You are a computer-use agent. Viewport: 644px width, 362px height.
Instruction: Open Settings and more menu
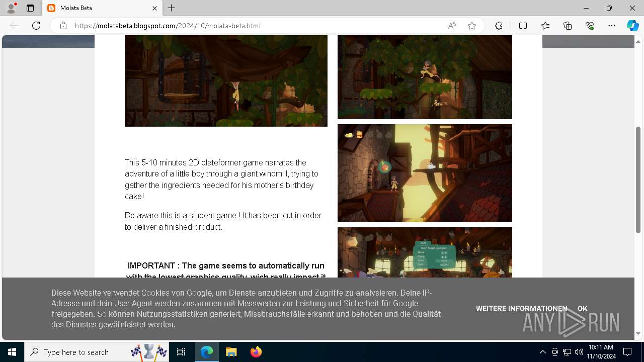click(x=612, y=26)
